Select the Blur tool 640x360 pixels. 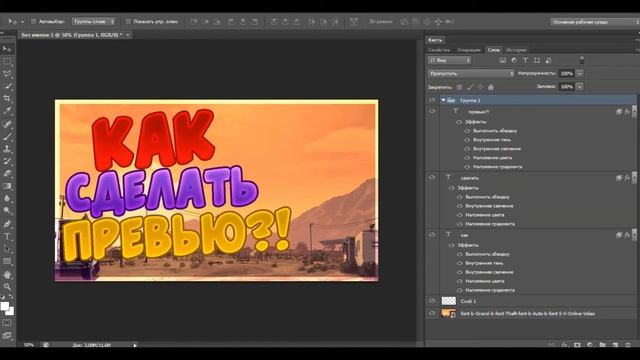pyautogui.click(x=7, y=198)
